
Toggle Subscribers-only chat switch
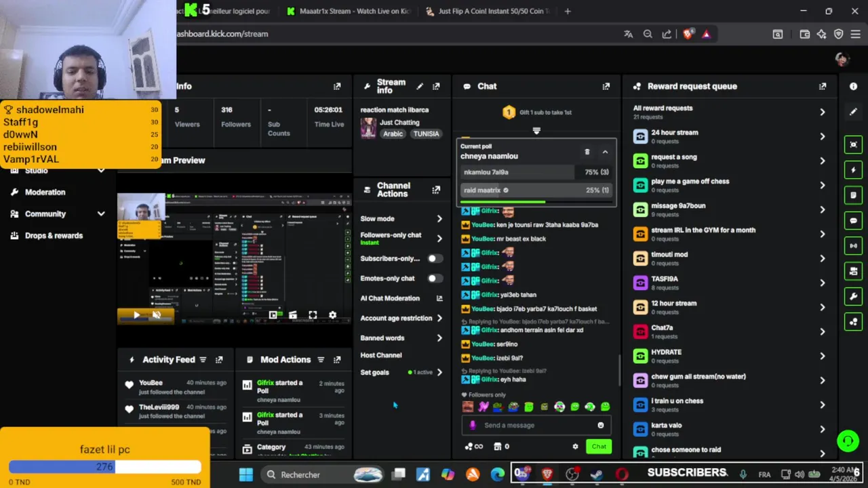435,258
